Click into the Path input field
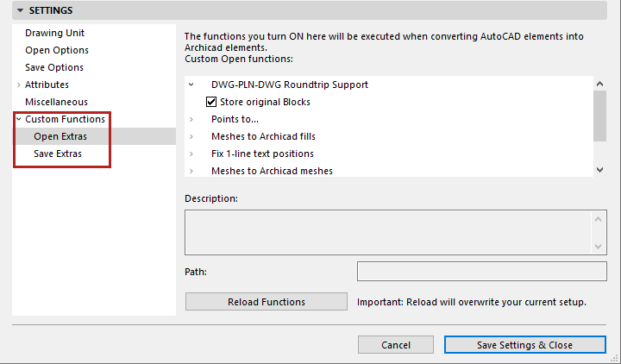Screen dimensions: 621x364 tap(481, 272)
